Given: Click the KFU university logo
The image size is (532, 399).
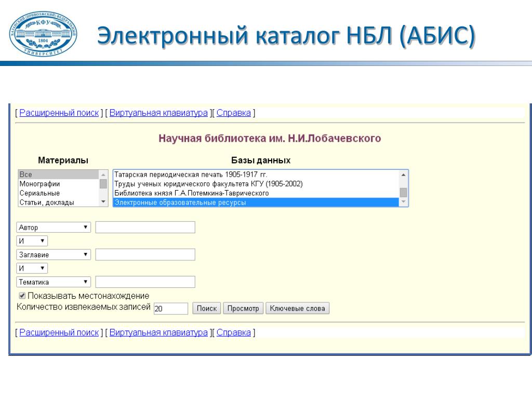Looking at the screenshot, I should click(x=43, y=34).
